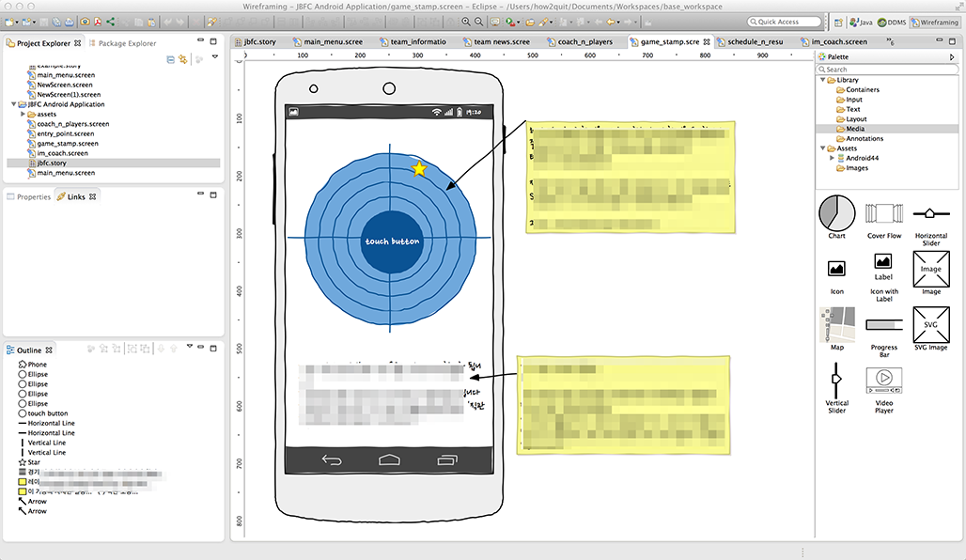Viewport: 966px width, 560px height.
Task: Click the screenshot camera icon in the toolbar
Action: [84, 20]
